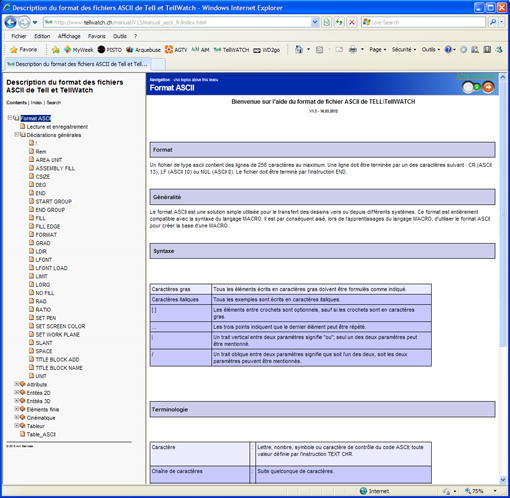Open the Edition menu
Screen dimensions: 510x498
click(42, 36)
